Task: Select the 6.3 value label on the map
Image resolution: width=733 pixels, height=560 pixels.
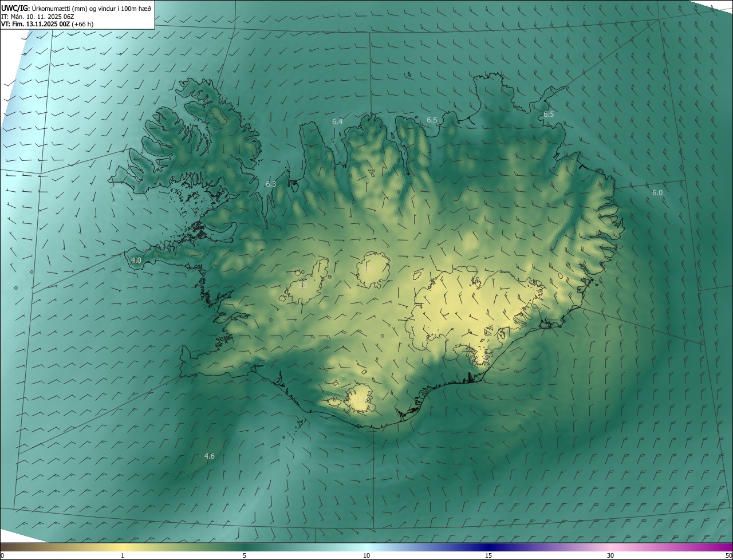Action: (271, 184)
